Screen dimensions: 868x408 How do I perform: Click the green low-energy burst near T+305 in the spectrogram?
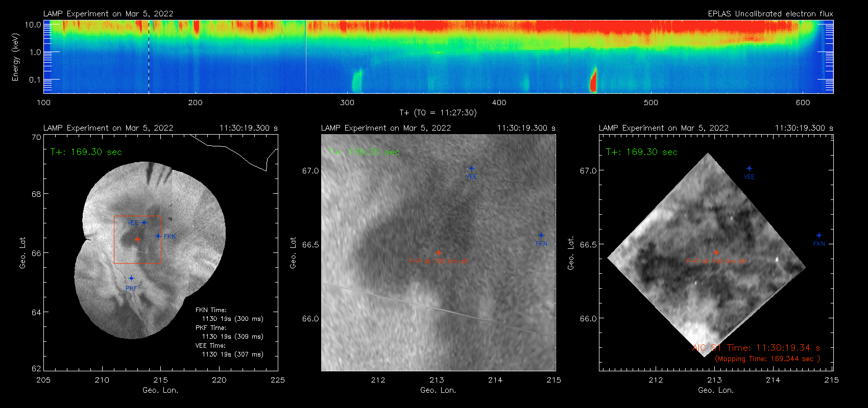(357, 81)
